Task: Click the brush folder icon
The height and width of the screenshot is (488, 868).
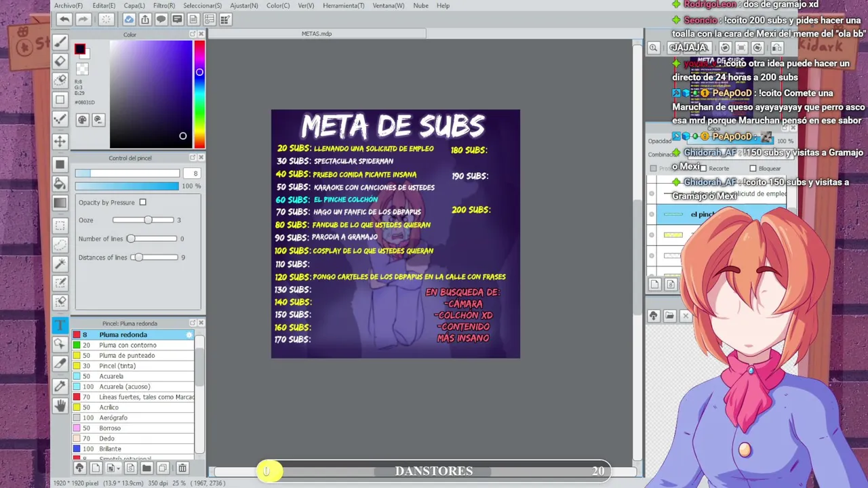Action: 146,468
